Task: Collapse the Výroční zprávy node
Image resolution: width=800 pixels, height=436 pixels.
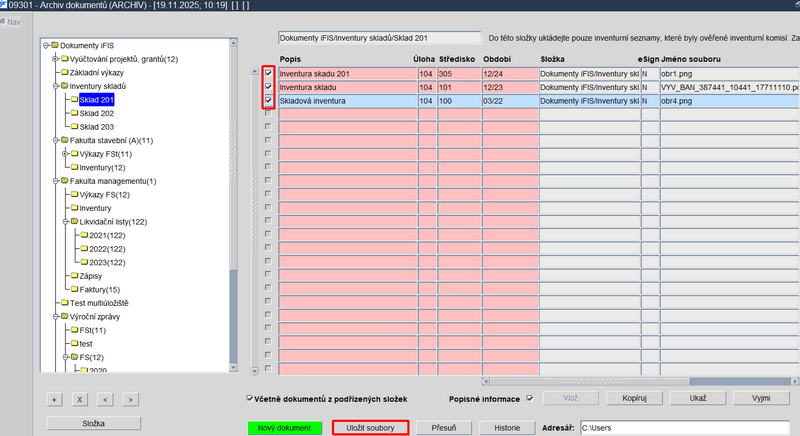Action: click(x=56, y=317)
